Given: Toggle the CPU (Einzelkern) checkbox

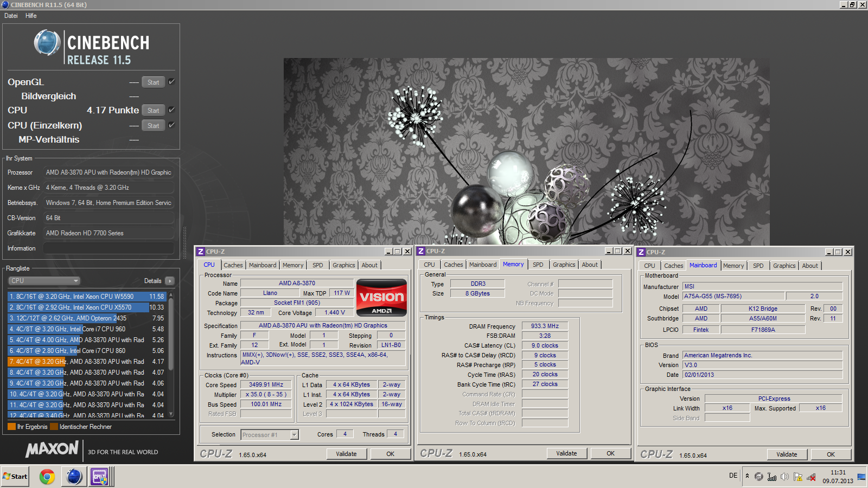Looking at the screenshot, I should 171,125.
